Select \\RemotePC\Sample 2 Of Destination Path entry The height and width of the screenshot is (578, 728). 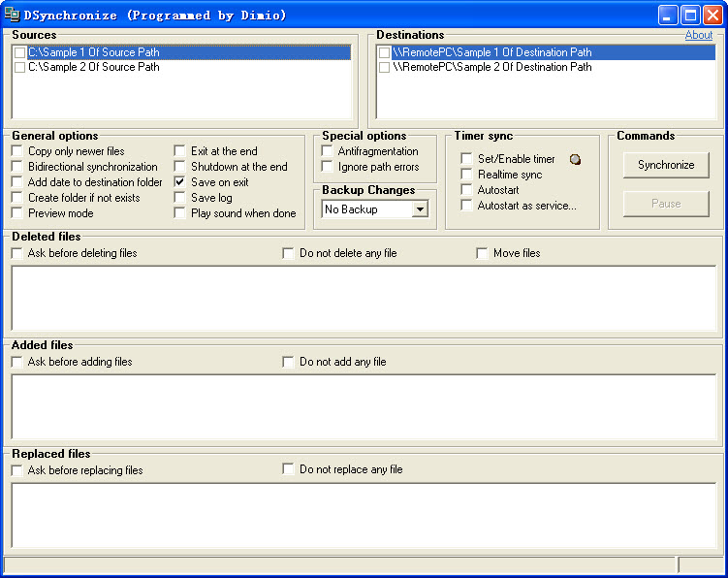[x=491, y=67]
